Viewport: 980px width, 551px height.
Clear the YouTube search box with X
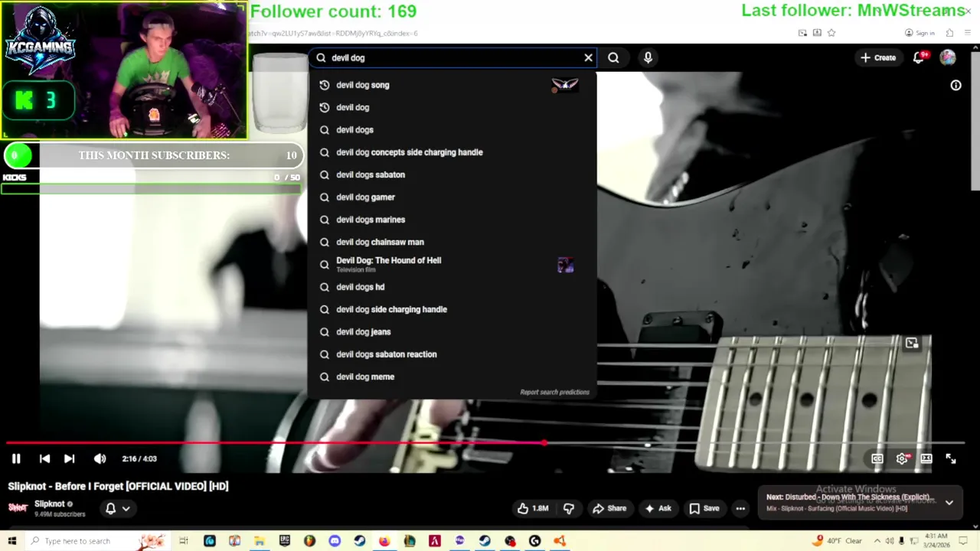[x=588, y=57]
